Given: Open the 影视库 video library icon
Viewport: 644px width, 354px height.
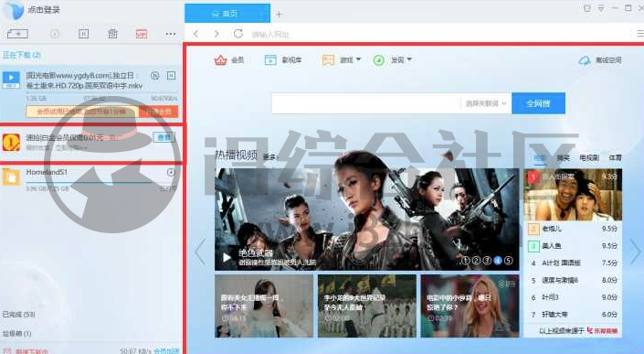Looking at the screenshot, I should pyautogui.click(x=270, y=60).
